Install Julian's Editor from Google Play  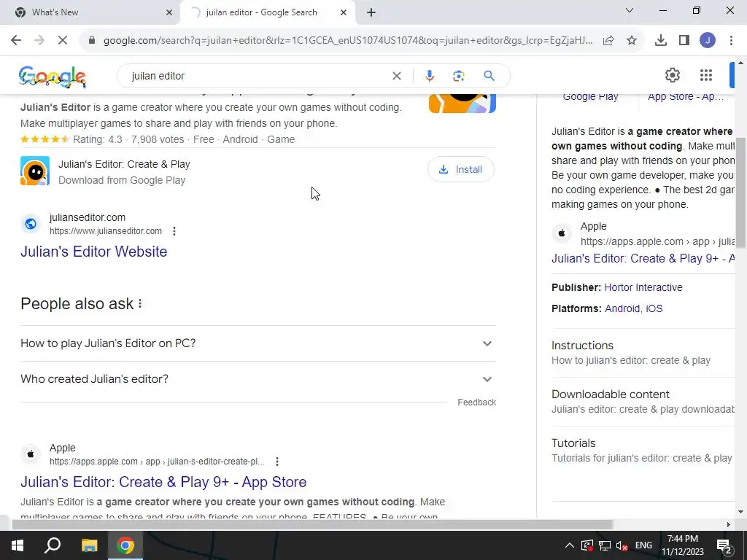pos(461,169)
